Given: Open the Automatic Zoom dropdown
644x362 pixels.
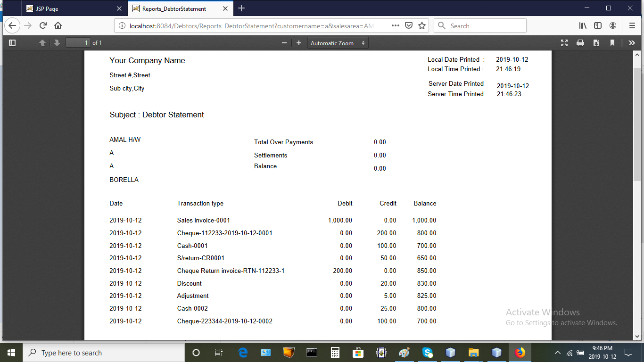Looking at the screenshot, I should coord(338,43).
